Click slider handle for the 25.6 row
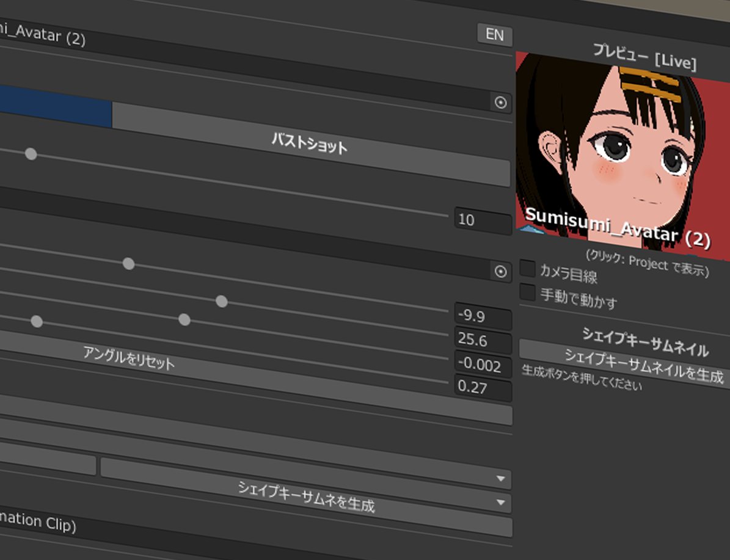The image size is (730, 560). (x=222, y=301)
